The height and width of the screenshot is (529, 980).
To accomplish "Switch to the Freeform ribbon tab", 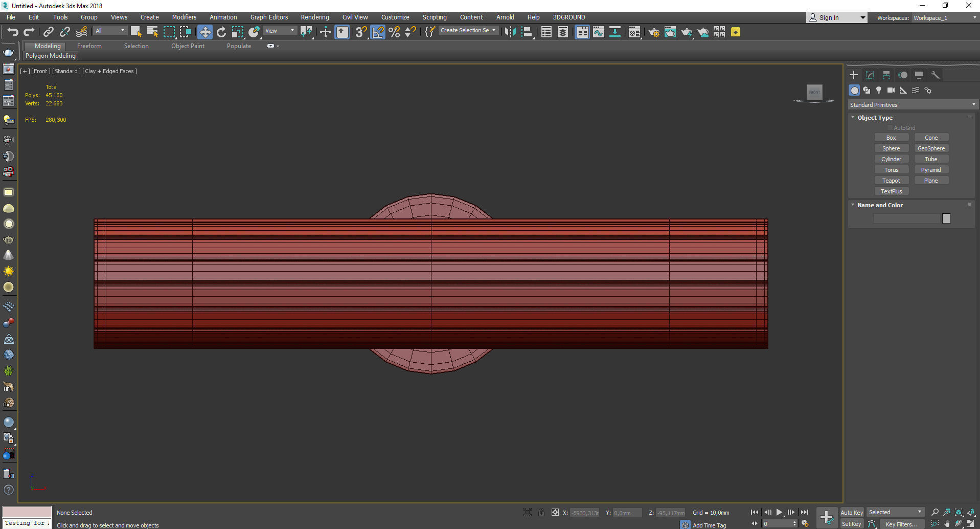I will coord(89,46).
